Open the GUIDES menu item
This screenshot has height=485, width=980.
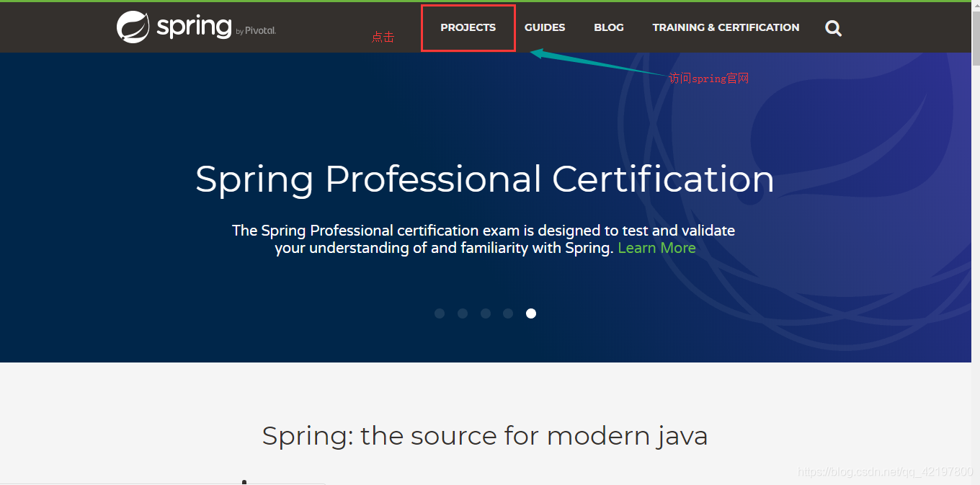tap(545, 27)
